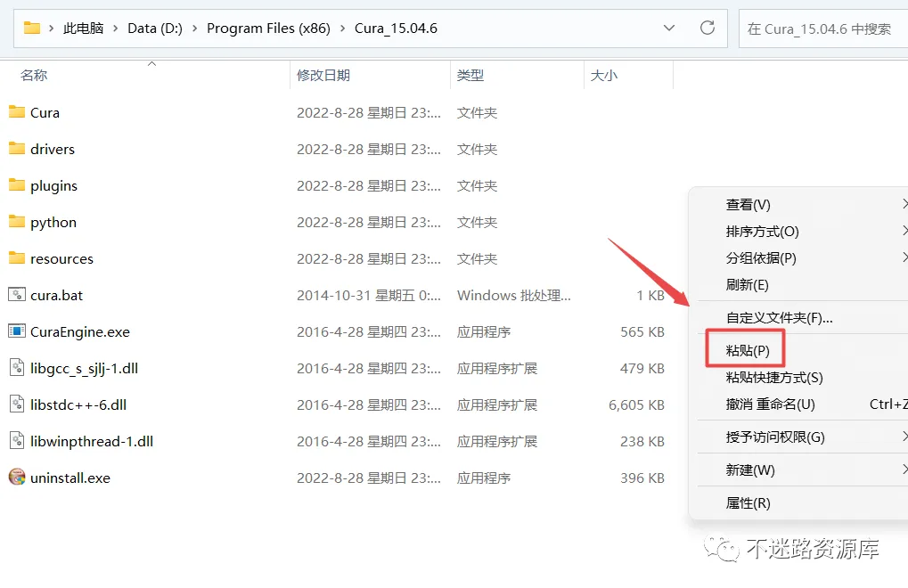Viewport: 908px width, 588px height.
Task: Select the file name cura.bat
Action: (56, 295)
